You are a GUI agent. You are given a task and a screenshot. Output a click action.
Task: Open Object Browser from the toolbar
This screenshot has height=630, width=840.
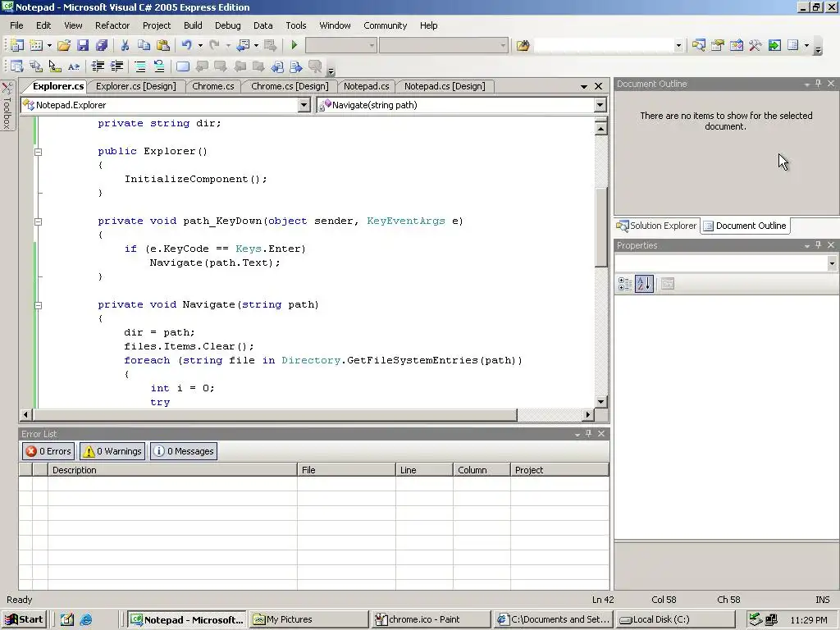point(737,46)
